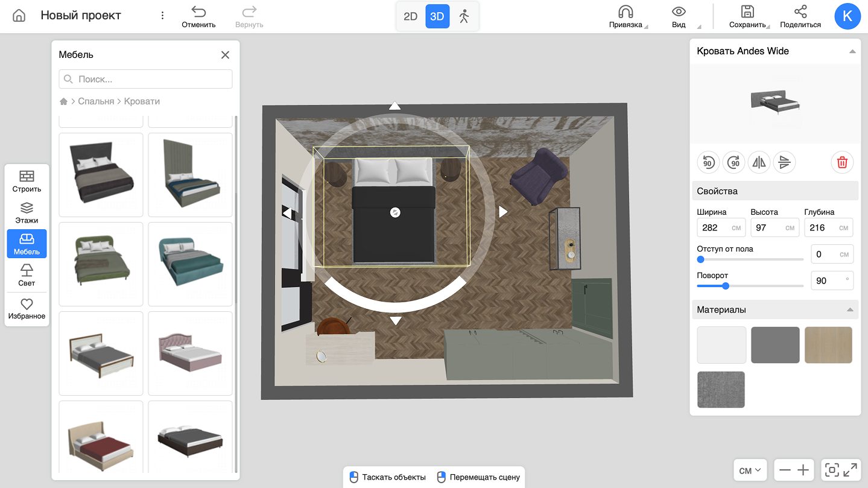The height and width of the screenshot is (488, 868).
Task: Click the breadcrumb home icon in Мебель panel
Action: (x=63, y=101)
